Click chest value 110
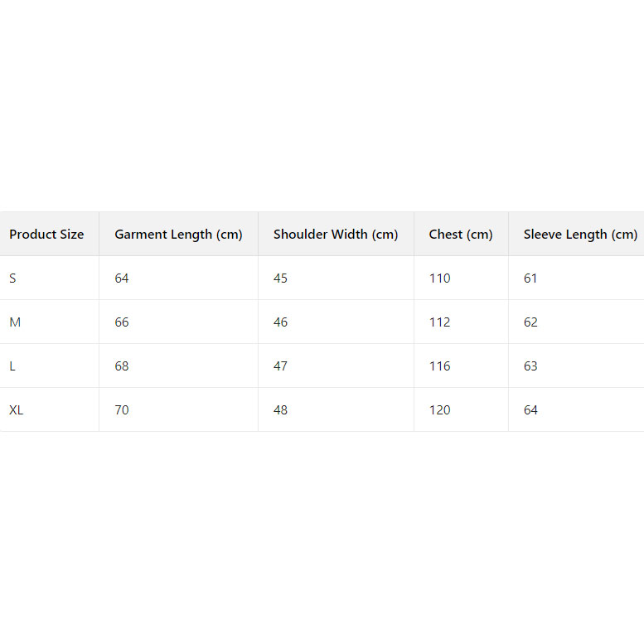This screenshot has width=644, height=644. [x=440, y=278]
